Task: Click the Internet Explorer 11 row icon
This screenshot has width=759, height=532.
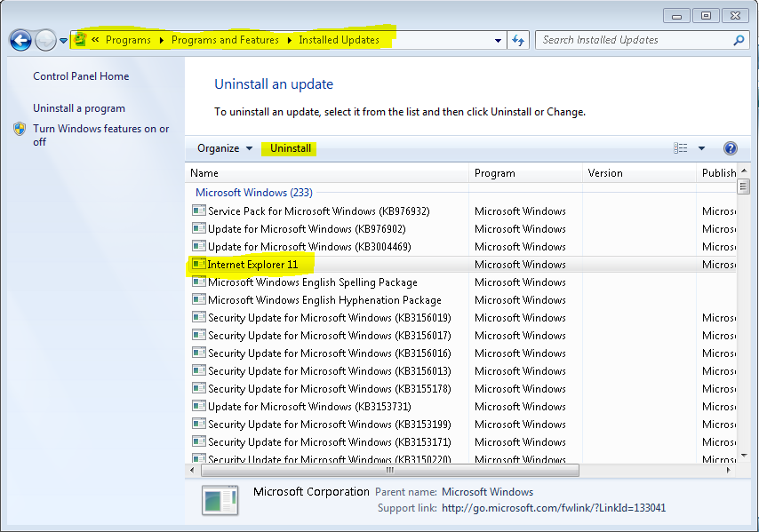Action: [198, 264]
